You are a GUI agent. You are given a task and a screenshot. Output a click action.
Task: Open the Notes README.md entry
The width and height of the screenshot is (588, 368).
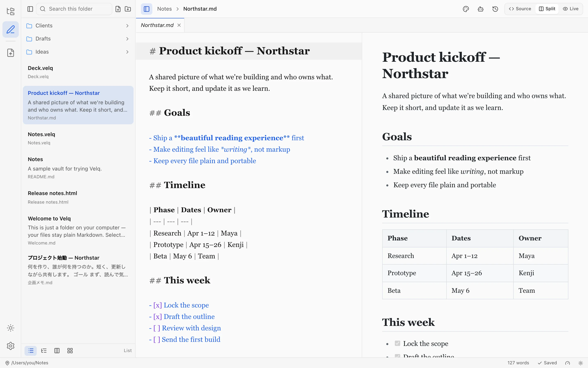[x=78, y=168]
